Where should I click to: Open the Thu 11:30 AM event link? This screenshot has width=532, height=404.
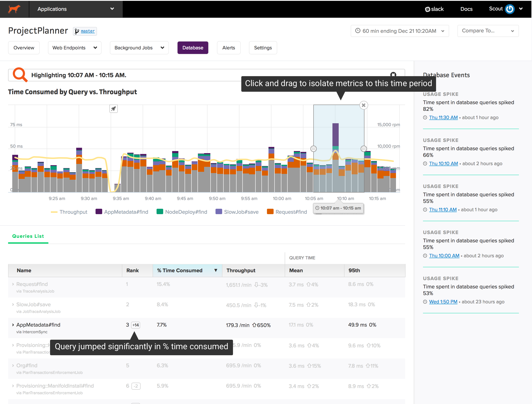click(x=443, y=117)
